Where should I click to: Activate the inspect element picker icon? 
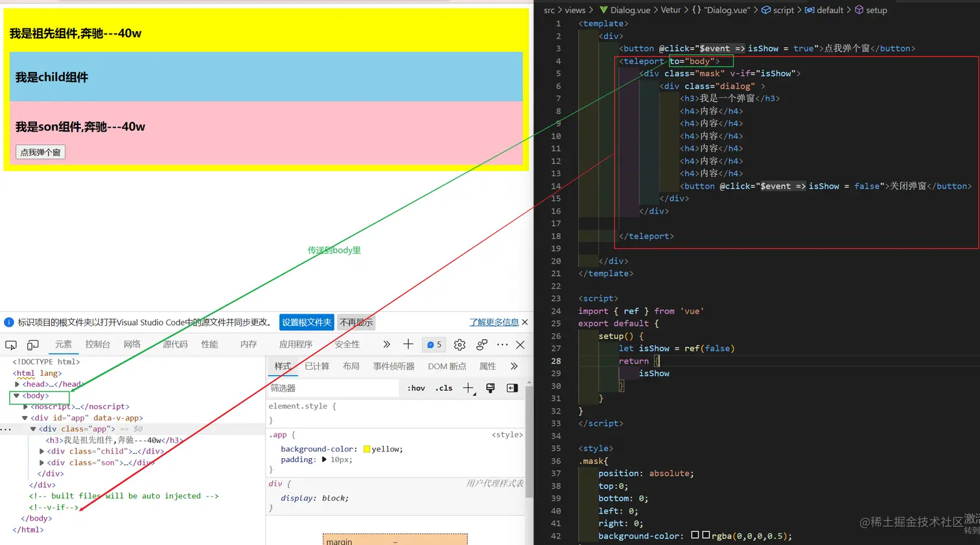[11, 345]
